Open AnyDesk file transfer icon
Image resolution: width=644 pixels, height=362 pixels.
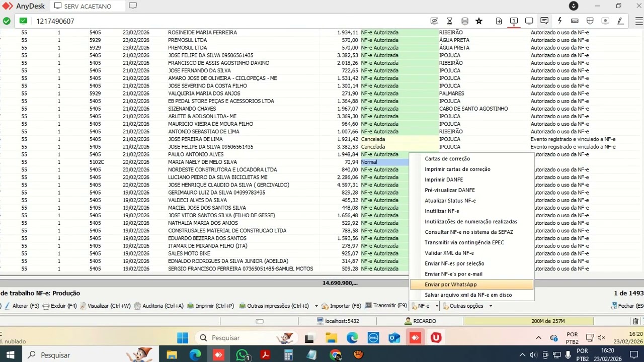[x=499, y=21]
